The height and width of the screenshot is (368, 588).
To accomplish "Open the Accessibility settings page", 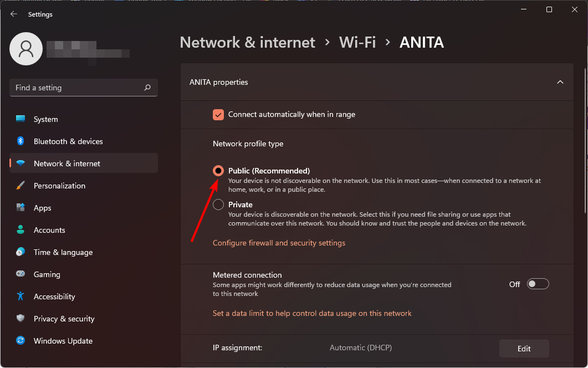I will [x=54, y=297].
